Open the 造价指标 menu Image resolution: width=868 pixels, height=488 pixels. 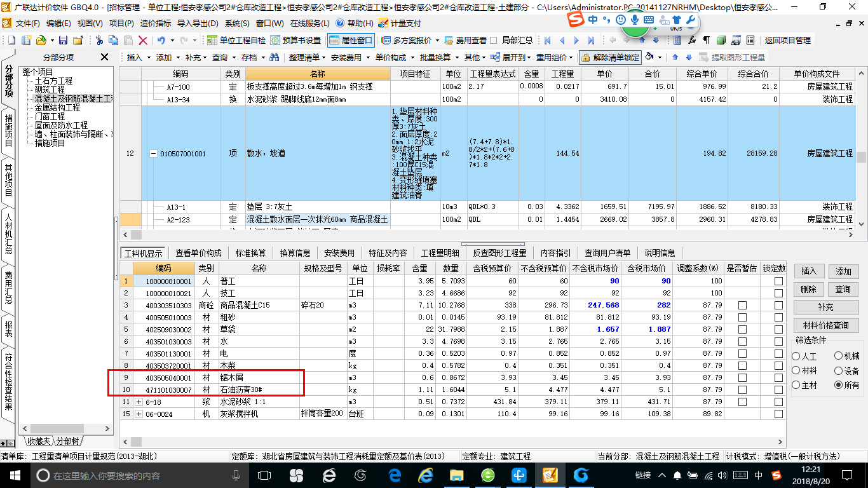(x=156, y=24)
